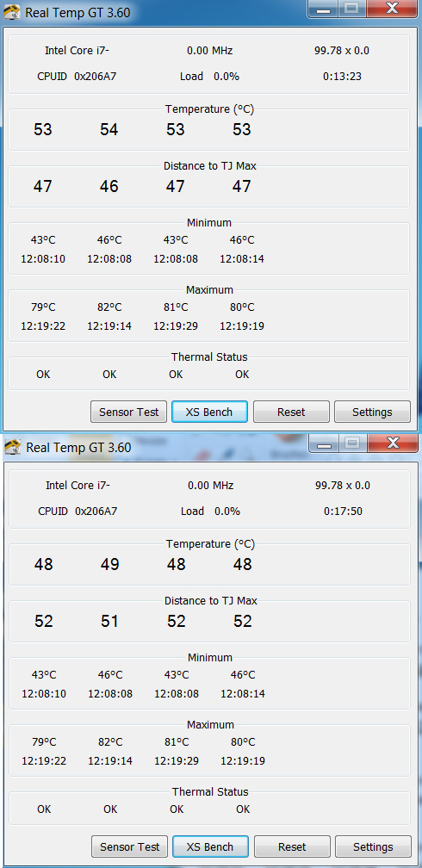Close the upper Real Temp window
Image resolution: width=422 pixels, height=868 pixels.
click(x=392, y=8)
